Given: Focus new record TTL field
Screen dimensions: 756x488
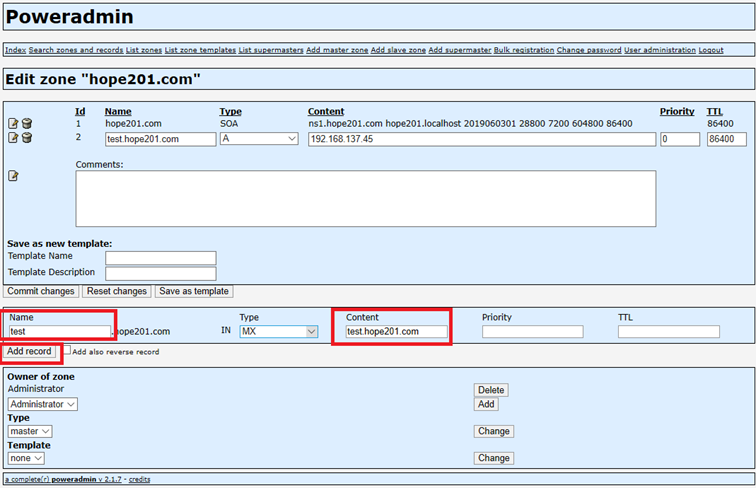Looking at the screenshot, I should click(x=669, y=331).
